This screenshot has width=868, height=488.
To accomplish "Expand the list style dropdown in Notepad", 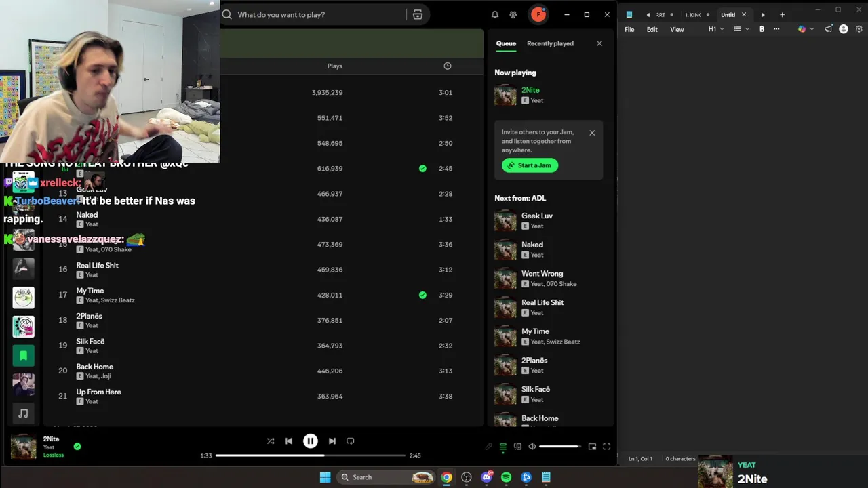I will click(x=742, y=29).
